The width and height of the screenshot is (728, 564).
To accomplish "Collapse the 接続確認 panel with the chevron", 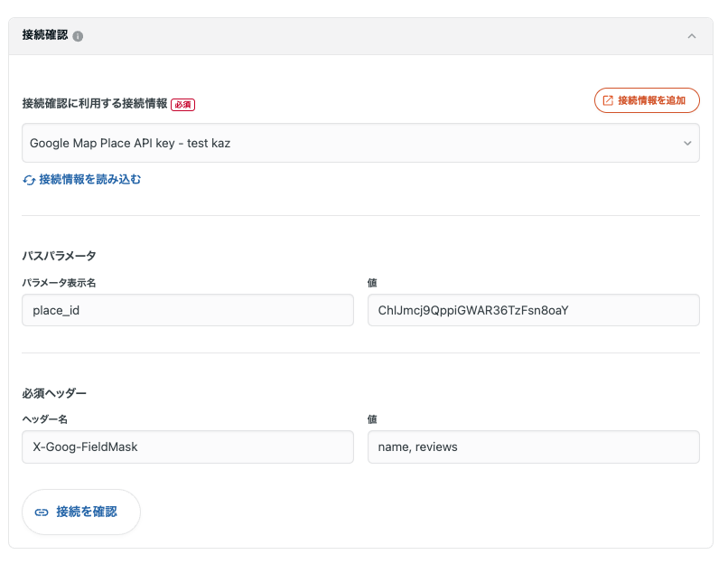I will [x=692, y=36].
